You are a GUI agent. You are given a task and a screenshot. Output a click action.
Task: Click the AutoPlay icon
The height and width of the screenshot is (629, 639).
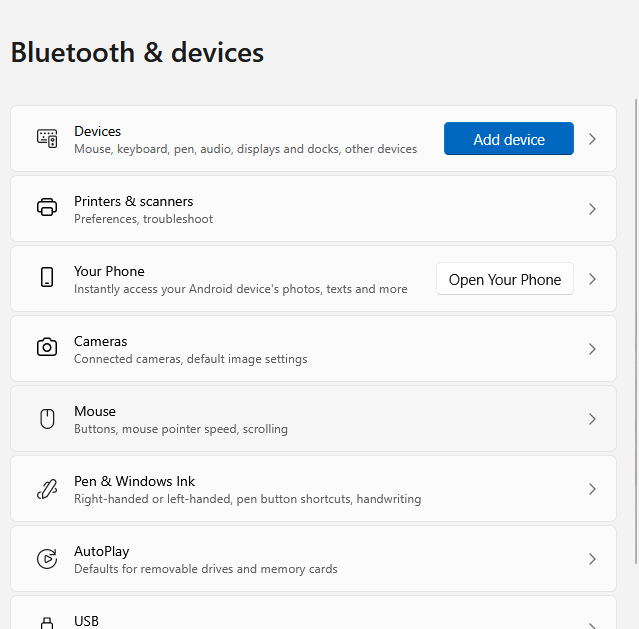click(x=47, y=558)
